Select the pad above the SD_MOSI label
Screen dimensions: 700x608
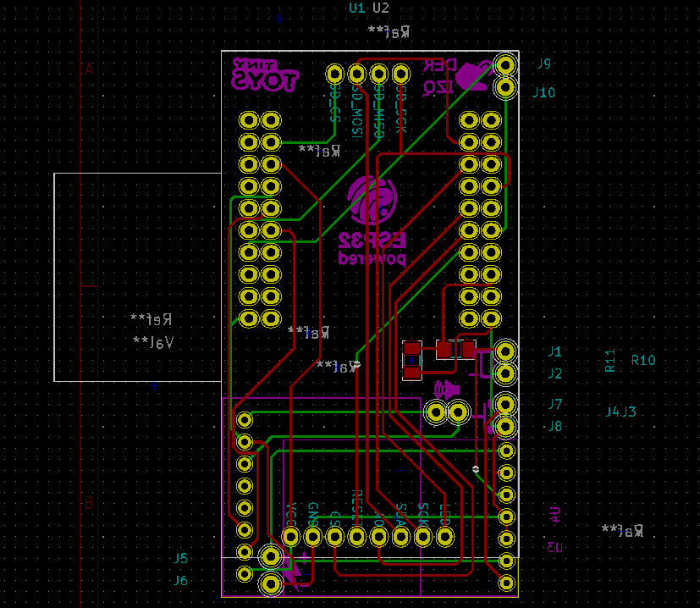point(356,75)
